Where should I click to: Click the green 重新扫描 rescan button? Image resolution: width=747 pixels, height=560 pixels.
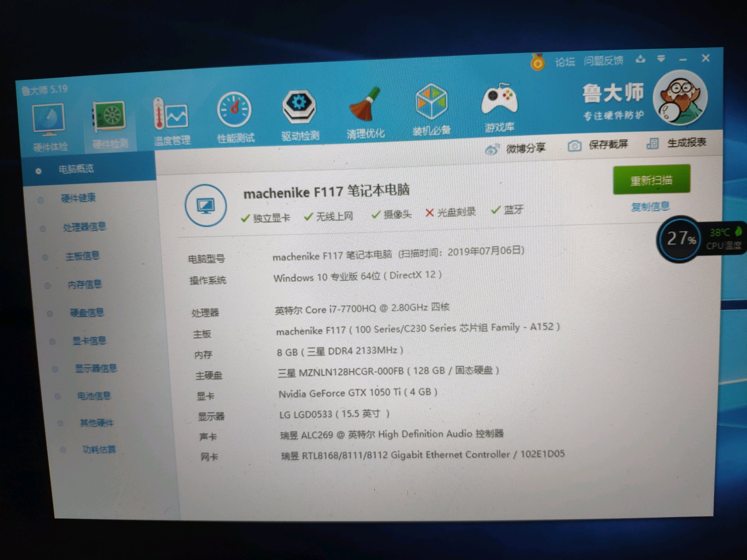tap(651, 180)
